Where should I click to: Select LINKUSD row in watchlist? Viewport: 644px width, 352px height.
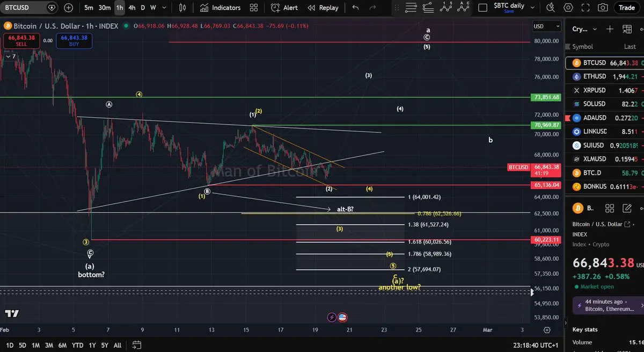coord(605,131)
